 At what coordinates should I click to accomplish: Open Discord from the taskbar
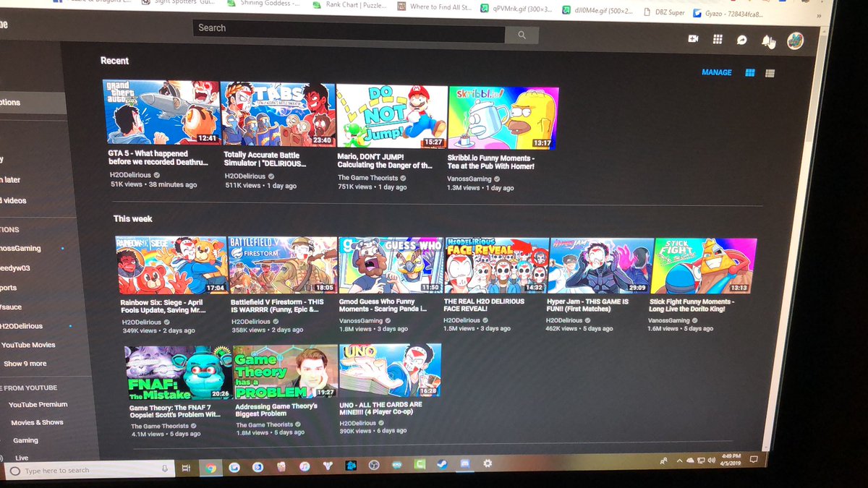tap(465, 464)
